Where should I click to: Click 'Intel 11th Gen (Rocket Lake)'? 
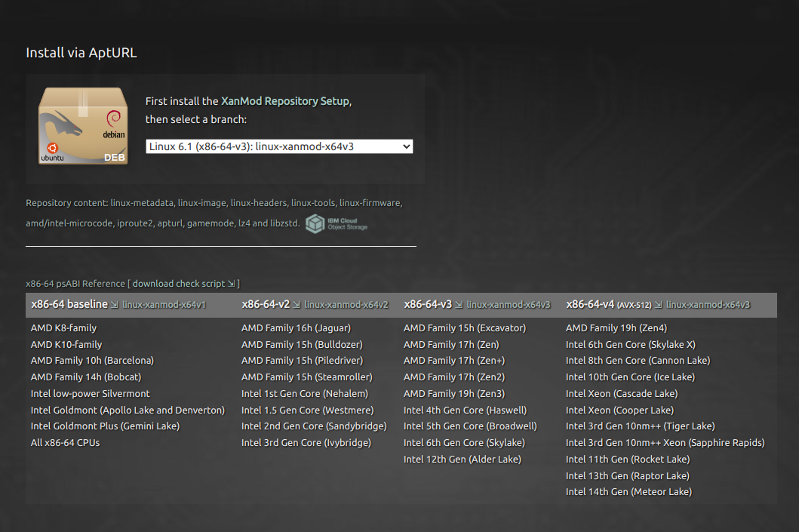click(628, 460)
